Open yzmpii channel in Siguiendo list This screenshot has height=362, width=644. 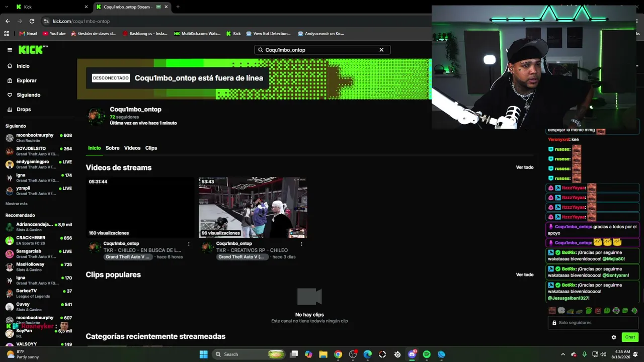pyautogui.click(x=38, y=191)
